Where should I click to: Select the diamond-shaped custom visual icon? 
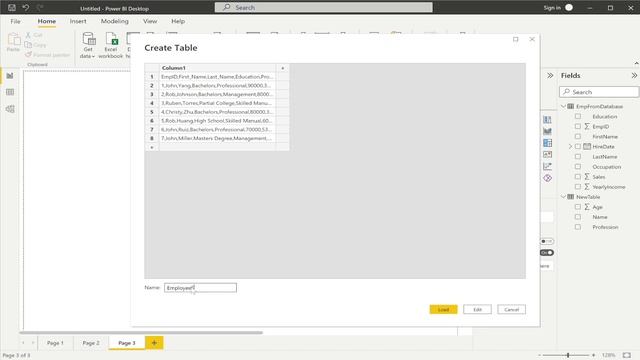click(547, 178)
